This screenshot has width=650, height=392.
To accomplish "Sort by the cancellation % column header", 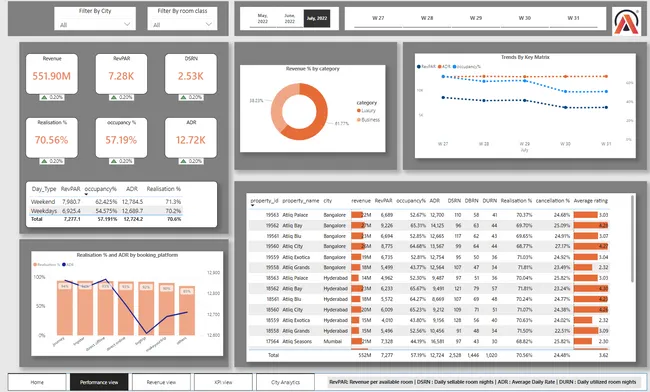I will point(553,201).
